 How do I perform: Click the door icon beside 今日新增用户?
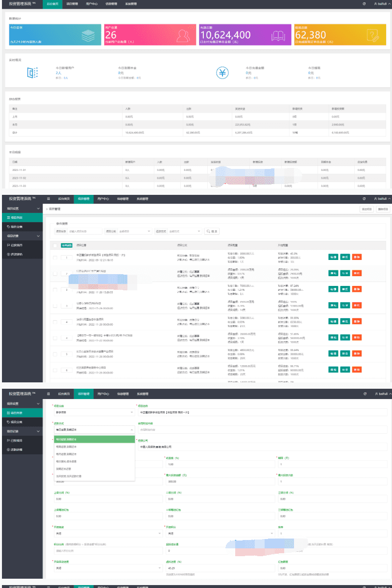(x=33, y=73)
